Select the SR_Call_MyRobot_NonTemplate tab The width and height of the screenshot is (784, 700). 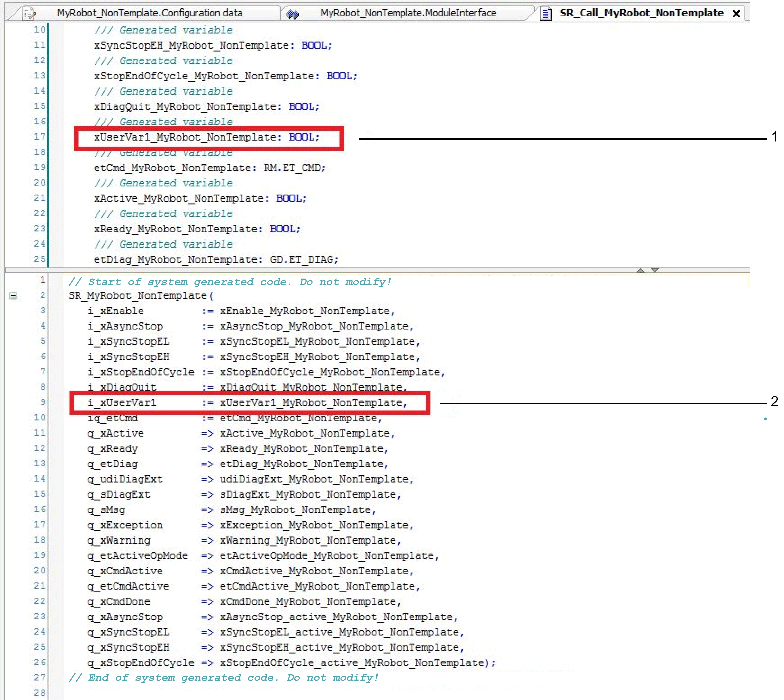(x=641, y=13)
